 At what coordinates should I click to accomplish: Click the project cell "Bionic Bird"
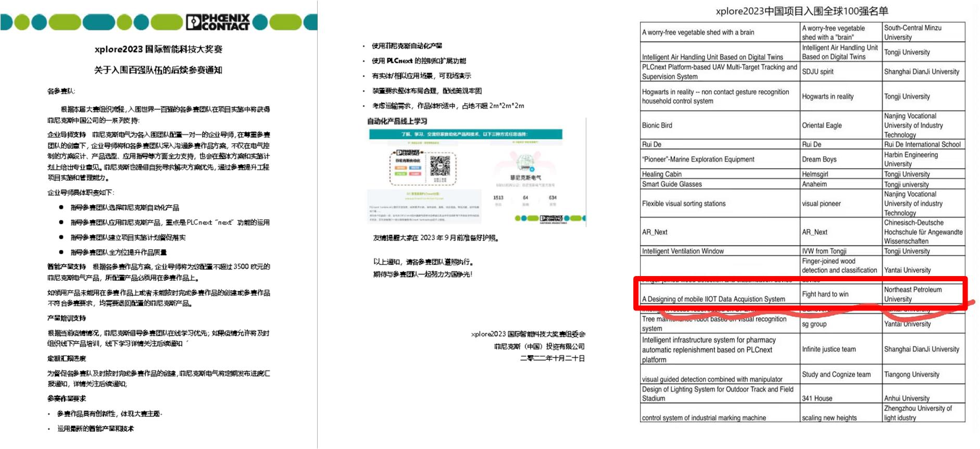(720, 126)
